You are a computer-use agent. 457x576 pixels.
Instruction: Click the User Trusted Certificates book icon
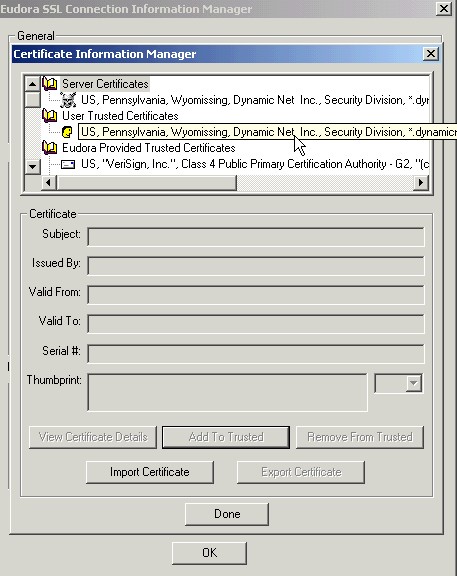point(50,116)
